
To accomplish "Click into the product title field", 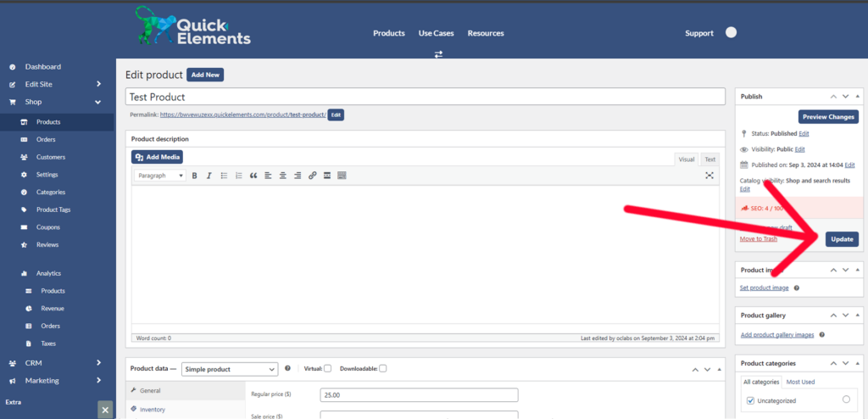I will 426,97.
